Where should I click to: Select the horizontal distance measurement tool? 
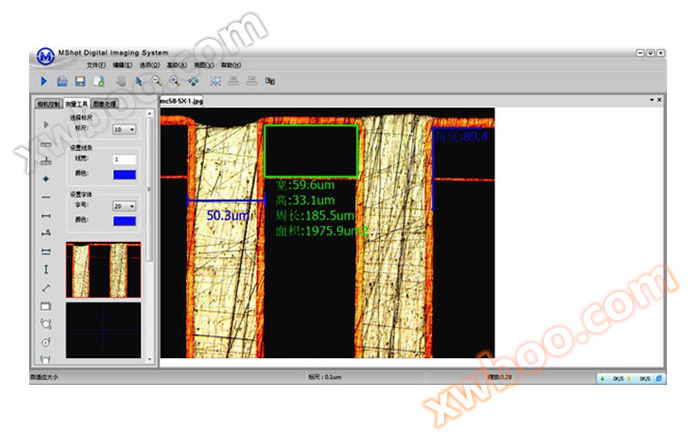pyautogui.click(x=46, y=215)
